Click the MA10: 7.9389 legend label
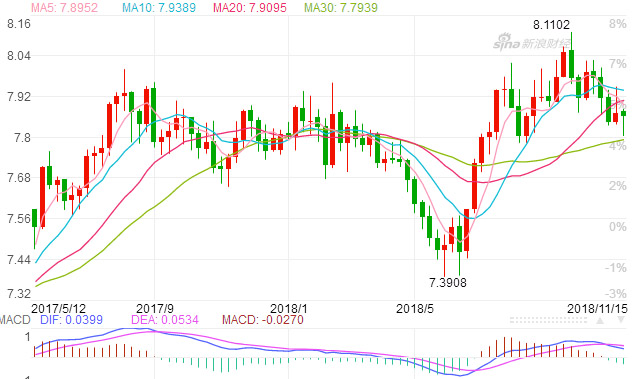 [x=159, y=7]
